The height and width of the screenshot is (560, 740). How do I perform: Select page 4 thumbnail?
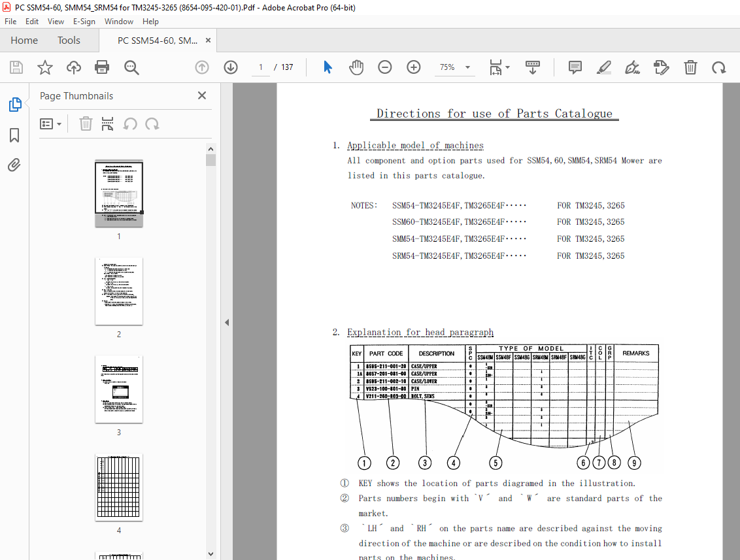coord(119,487)
